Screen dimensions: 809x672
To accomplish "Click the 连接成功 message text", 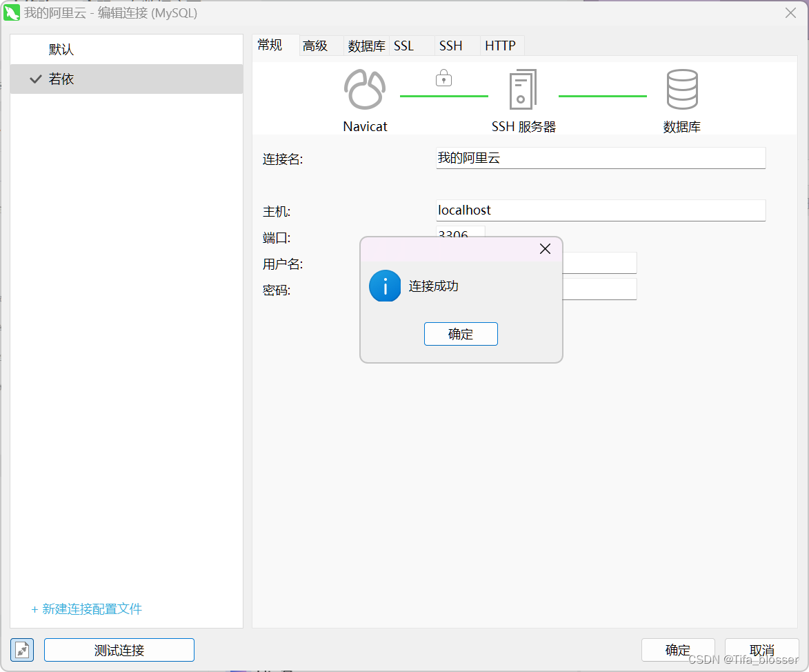I will [433, 286].
